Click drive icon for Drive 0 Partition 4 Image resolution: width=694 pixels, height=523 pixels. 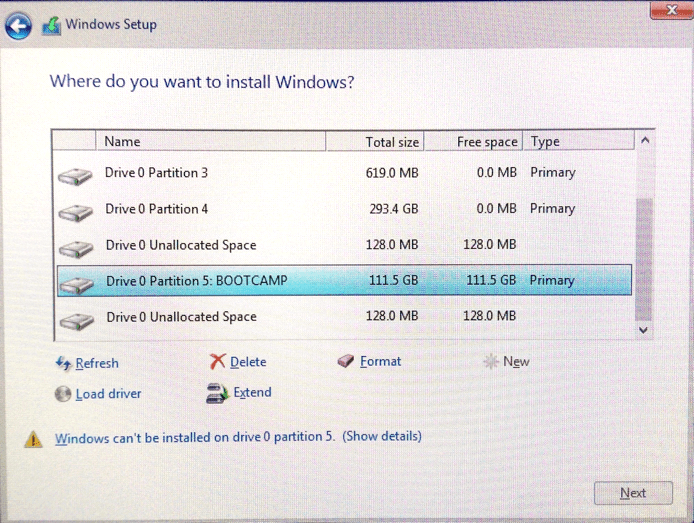[x=76, y=213]
